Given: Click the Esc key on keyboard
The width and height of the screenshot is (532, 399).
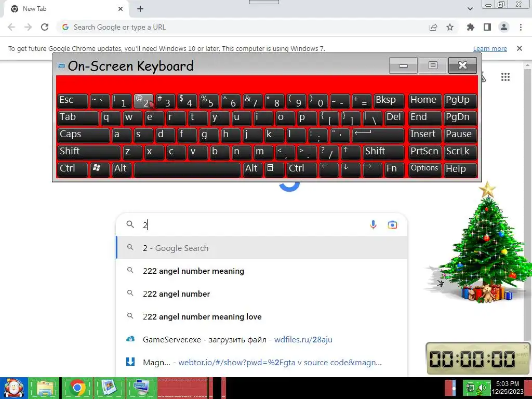Looking at the screenshot, I should pos(73,101).
